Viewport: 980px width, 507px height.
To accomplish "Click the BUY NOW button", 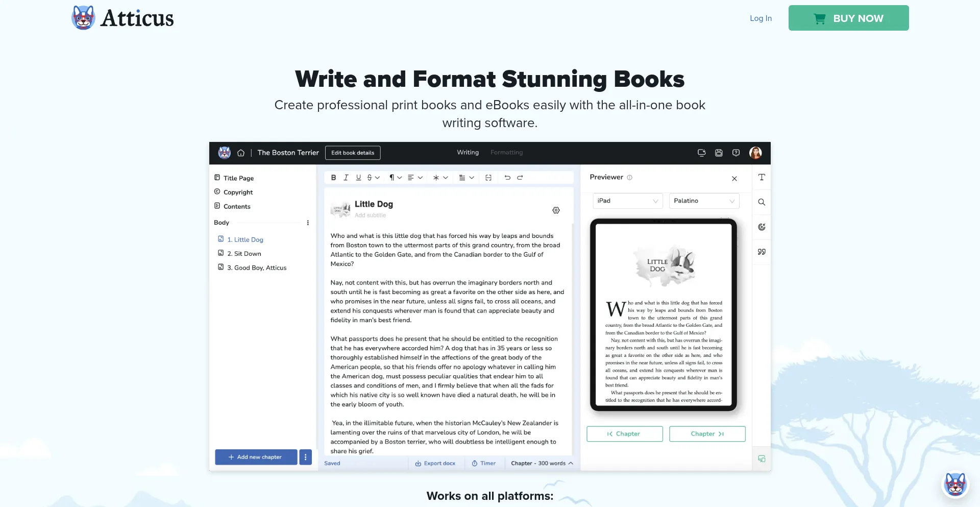I will coord(848,18).
